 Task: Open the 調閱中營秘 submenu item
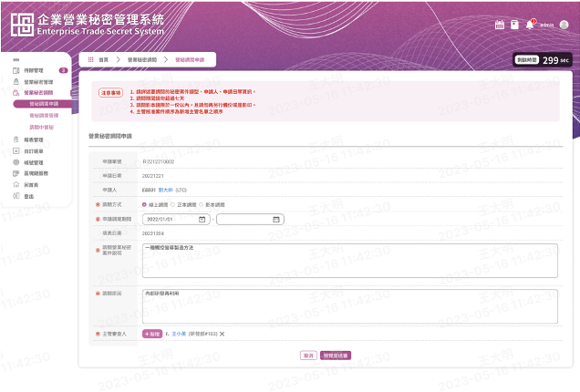click(x=41, y=127)
